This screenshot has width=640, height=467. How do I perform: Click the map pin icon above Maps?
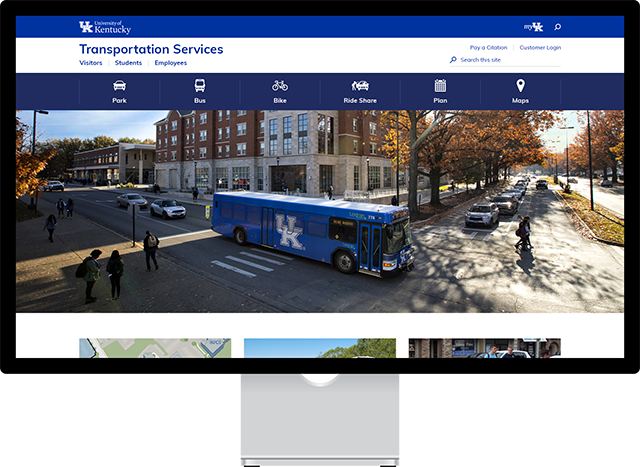point(520,86)
